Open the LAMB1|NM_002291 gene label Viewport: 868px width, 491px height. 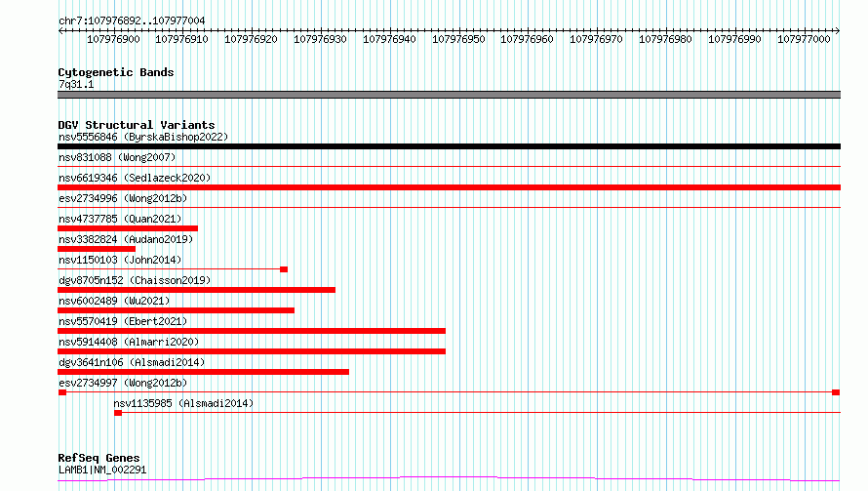102,470
